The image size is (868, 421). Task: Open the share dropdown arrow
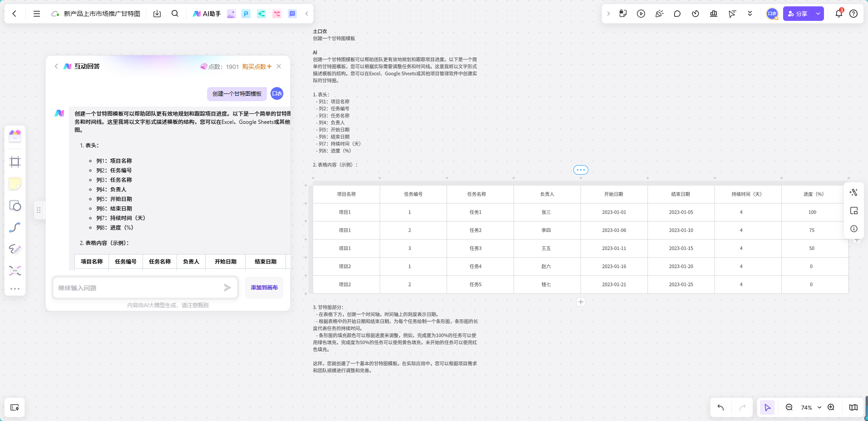pyautogui.click(x=818, y=14)
